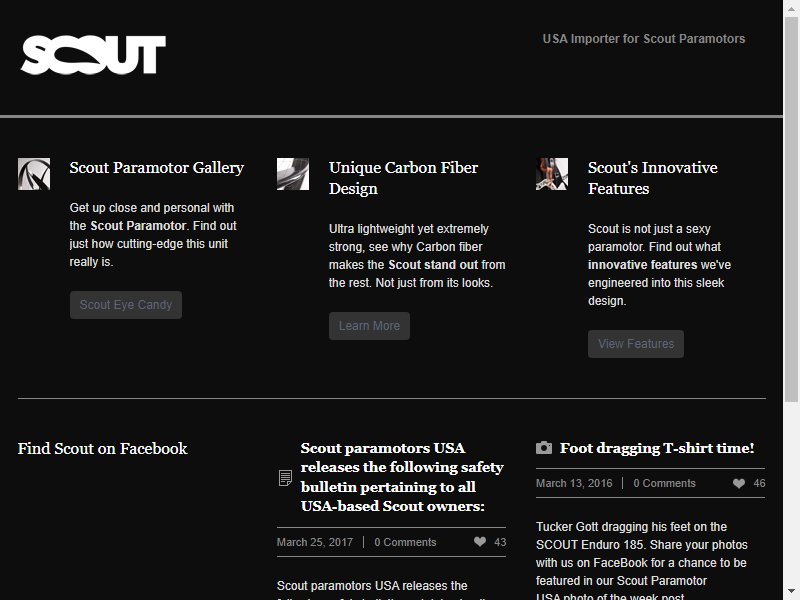Open the Foot dragging T-shirt time post
Viewport: 800px width, 600px height.
point(657,448)
